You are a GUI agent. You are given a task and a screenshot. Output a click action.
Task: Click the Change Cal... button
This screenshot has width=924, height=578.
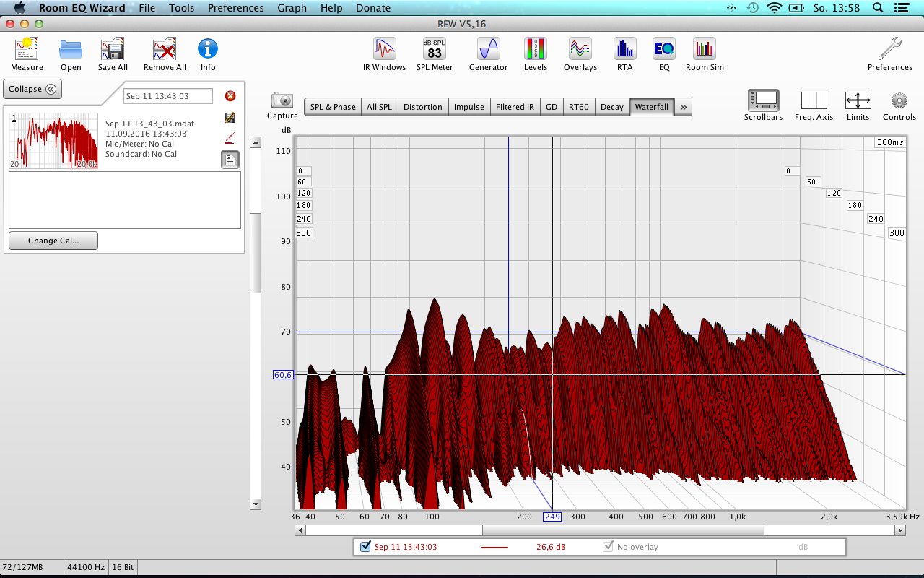click(53, 241)
